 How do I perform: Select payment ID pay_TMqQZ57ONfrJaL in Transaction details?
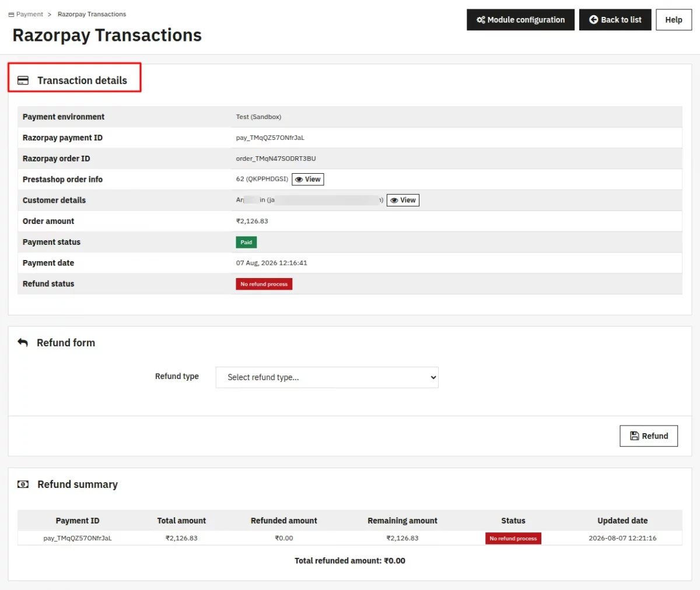(x=270, y=138)
